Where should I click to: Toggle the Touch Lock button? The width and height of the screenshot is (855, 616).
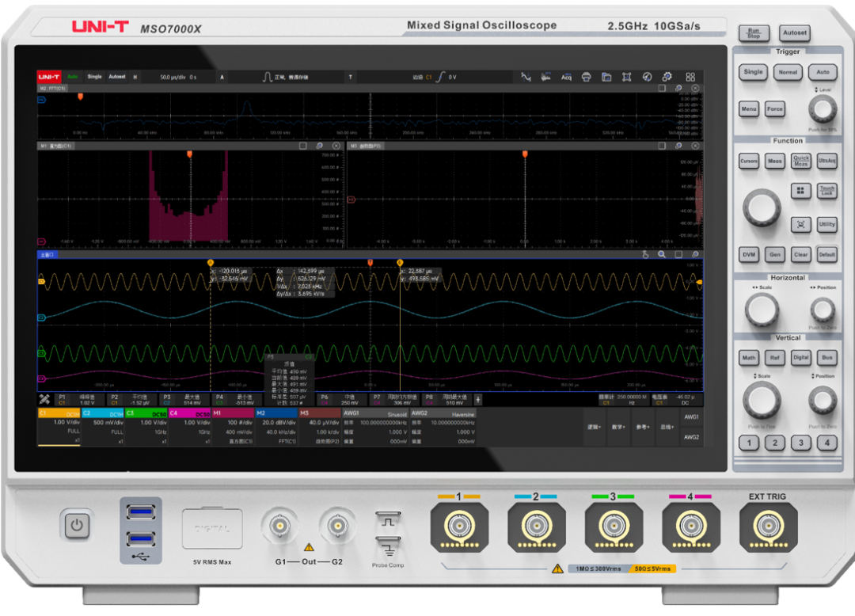point(827,191)
